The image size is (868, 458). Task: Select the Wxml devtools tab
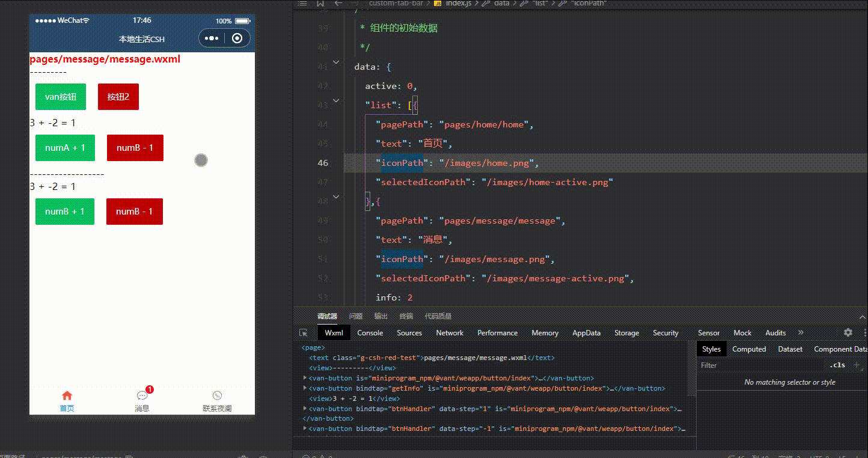coord(334,333)
